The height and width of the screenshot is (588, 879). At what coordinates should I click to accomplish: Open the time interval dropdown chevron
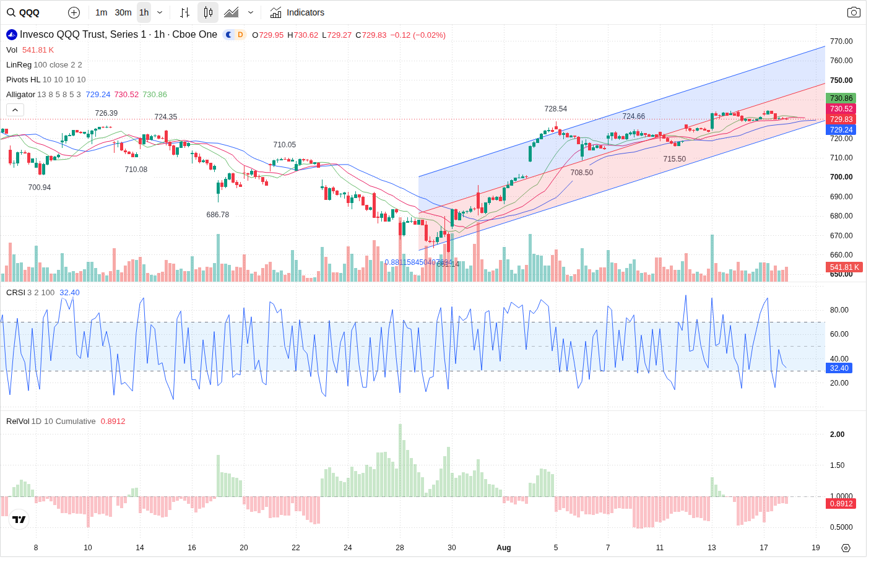pos(160,12)
